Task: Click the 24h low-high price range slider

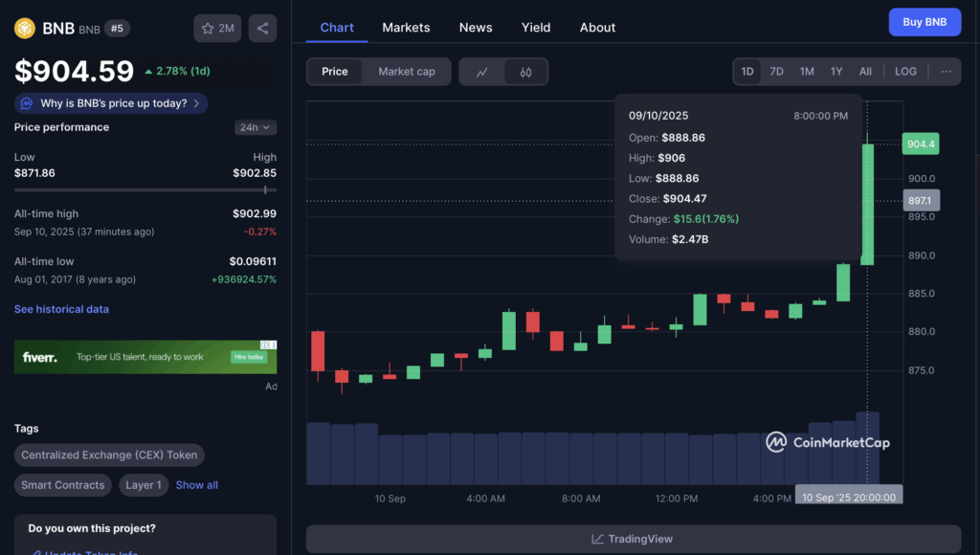Action: tap(145, 190)
